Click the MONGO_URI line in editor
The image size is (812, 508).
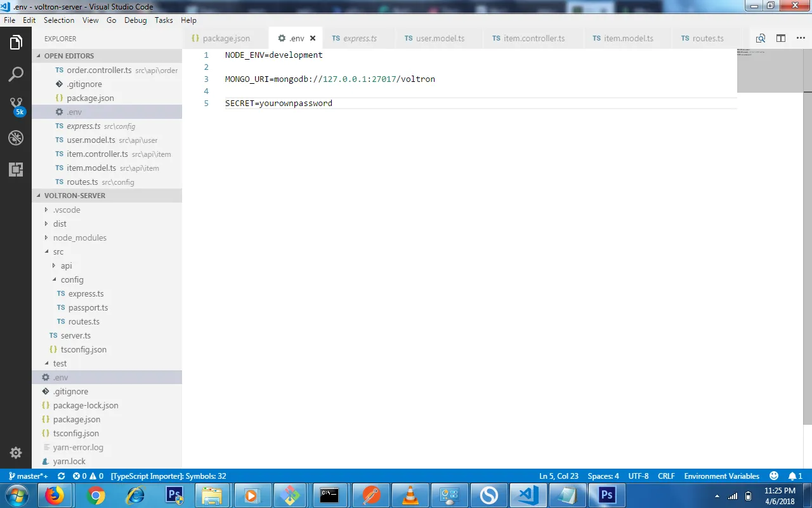click(x=330, y=79)
